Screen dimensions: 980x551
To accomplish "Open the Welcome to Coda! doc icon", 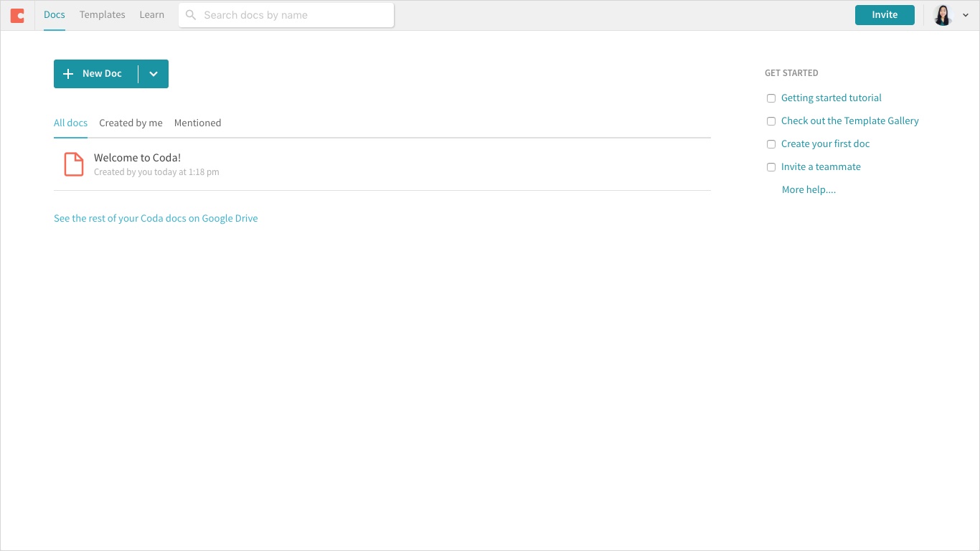I will click(x=74, y=164).
